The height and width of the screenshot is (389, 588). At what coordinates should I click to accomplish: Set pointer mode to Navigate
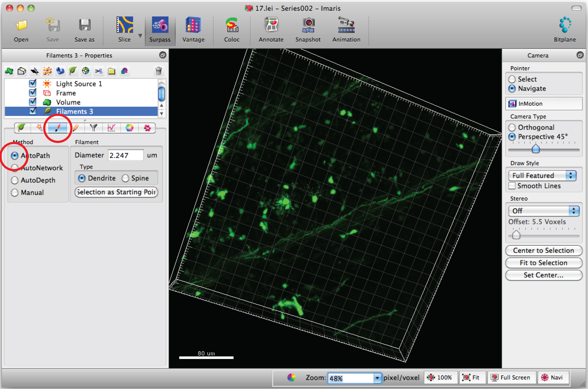tap(512, 89)
